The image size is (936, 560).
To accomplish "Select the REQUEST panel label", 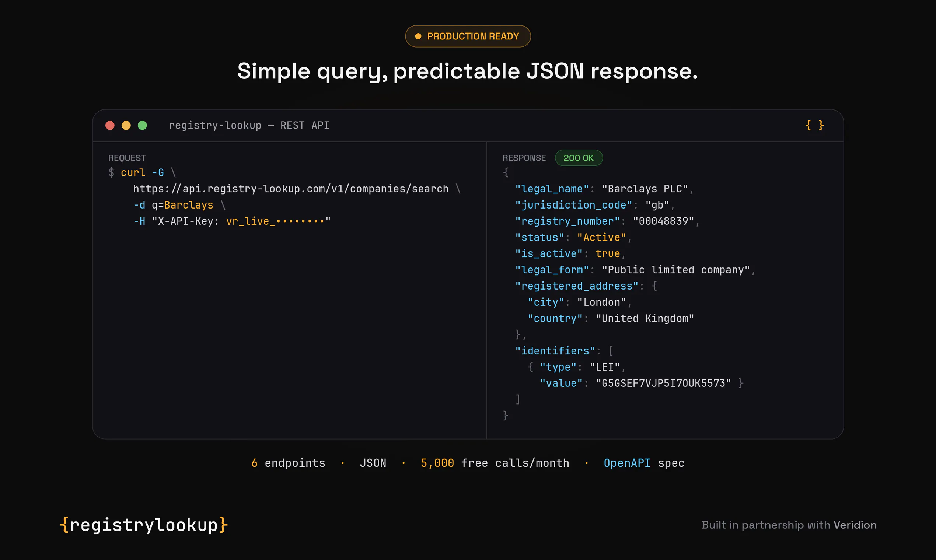I will 127,158.
